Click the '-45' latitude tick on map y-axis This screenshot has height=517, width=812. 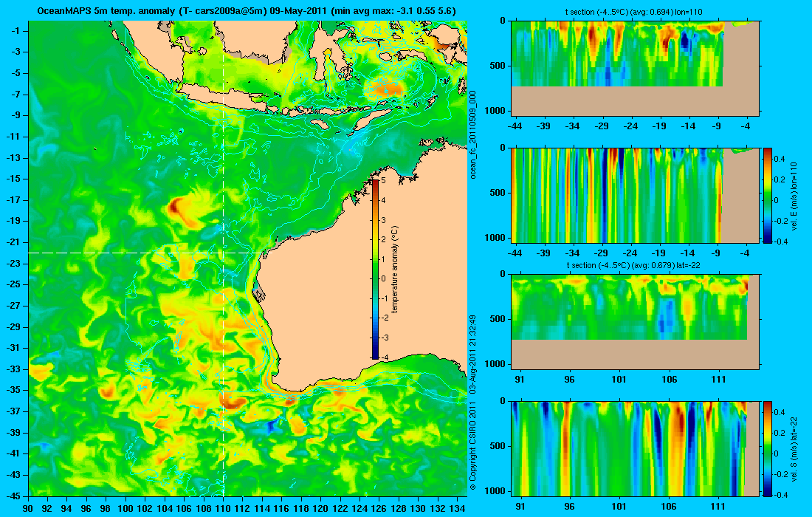[13, 496]
